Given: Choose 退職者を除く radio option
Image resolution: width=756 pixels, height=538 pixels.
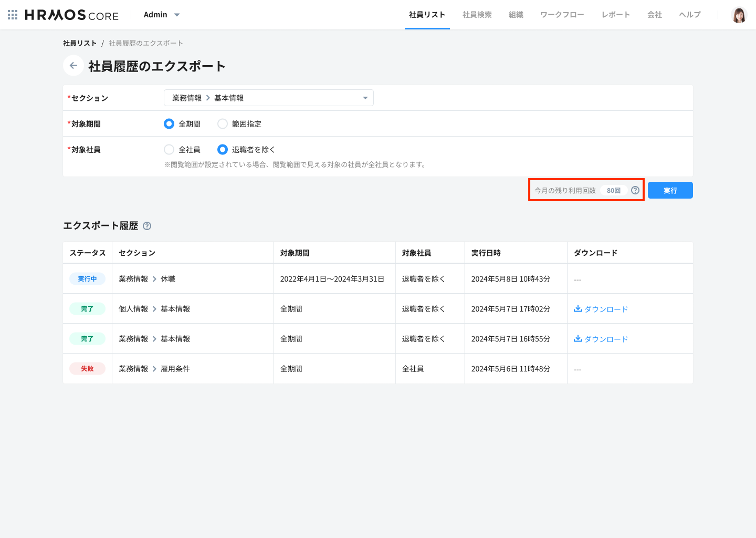Looking at the screenshot, I should coord(223,150).
